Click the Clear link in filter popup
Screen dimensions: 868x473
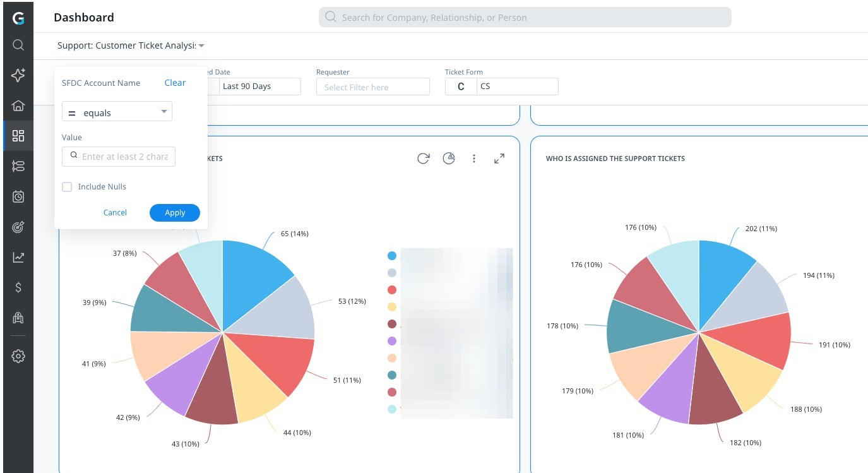point(175,83)
